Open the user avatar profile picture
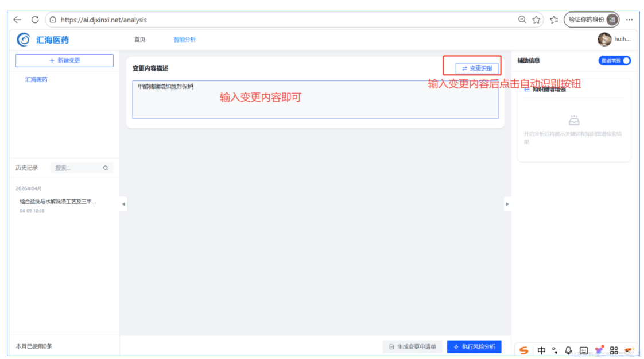 click(x=604, y=40)
